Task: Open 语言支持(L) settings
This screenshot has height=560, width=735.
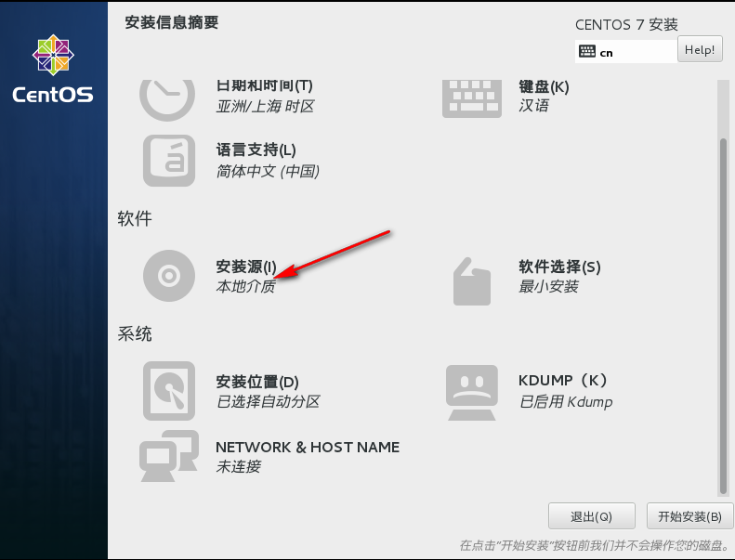Action: pos(256,150)
